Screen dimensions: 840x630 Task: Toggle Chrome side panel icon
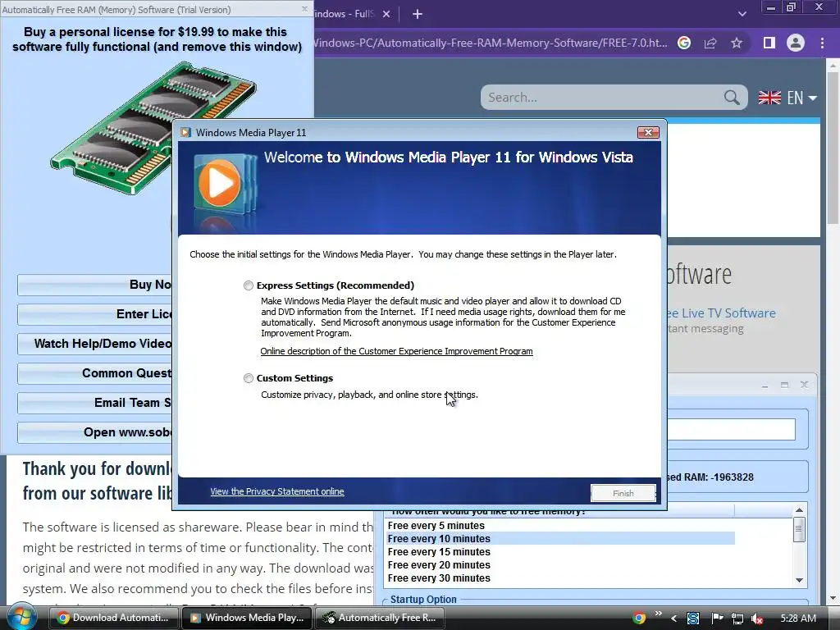tap(769, 43)
